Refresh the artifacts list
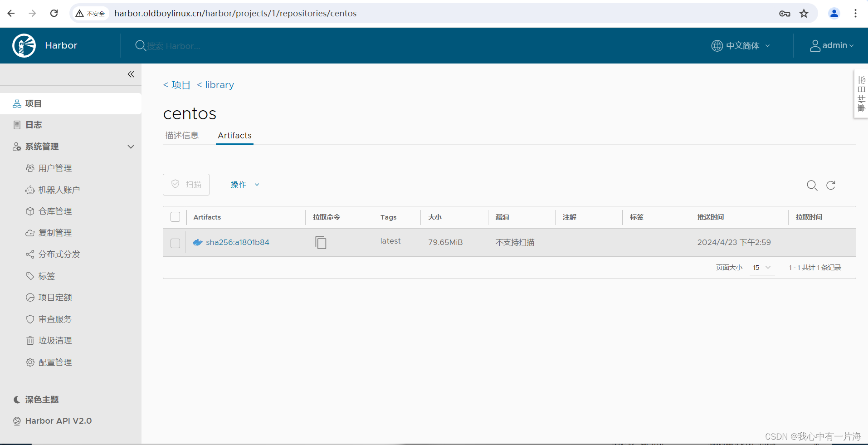Viewport: 868px width, 445px height. (831, 185)
